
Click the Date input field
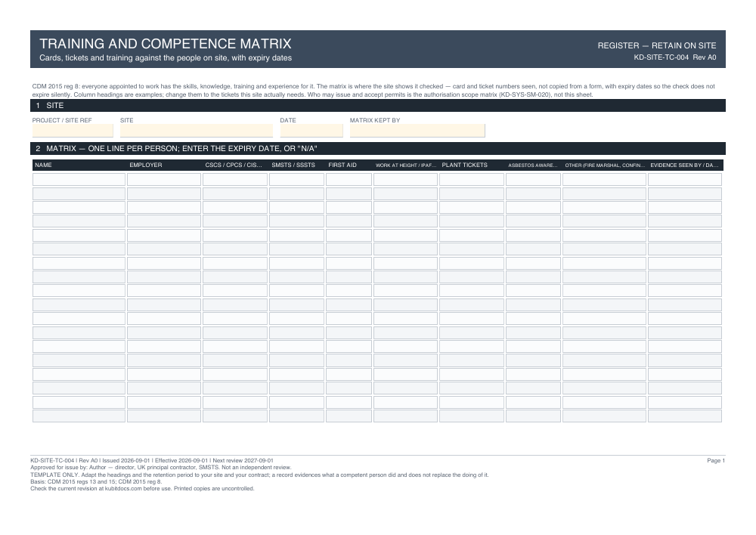pos(311,131)
